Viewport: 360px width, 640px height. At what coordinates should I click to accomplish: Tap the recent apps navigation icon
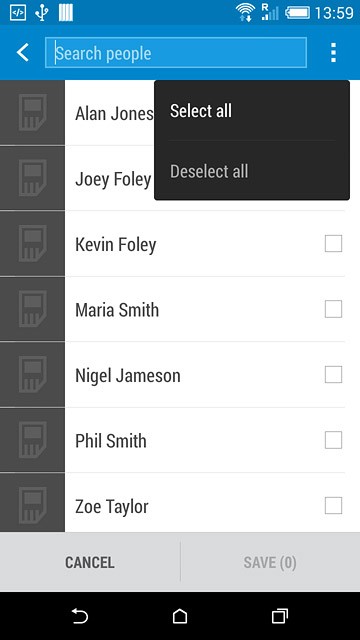(x=280, y=616)
